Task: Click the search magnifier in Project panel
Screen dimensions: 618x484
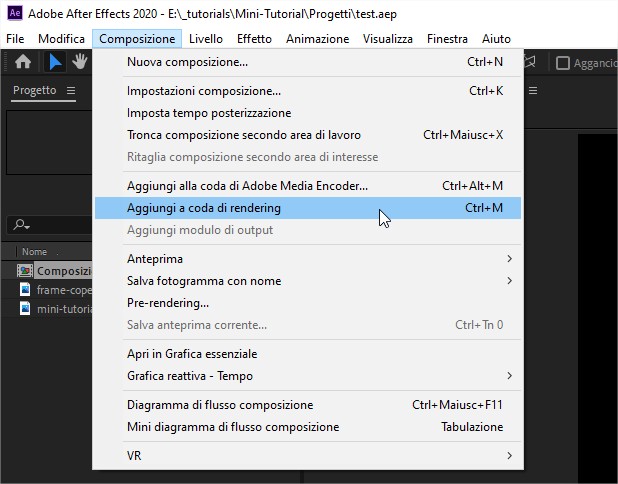Action: click(x=20, y=225)
